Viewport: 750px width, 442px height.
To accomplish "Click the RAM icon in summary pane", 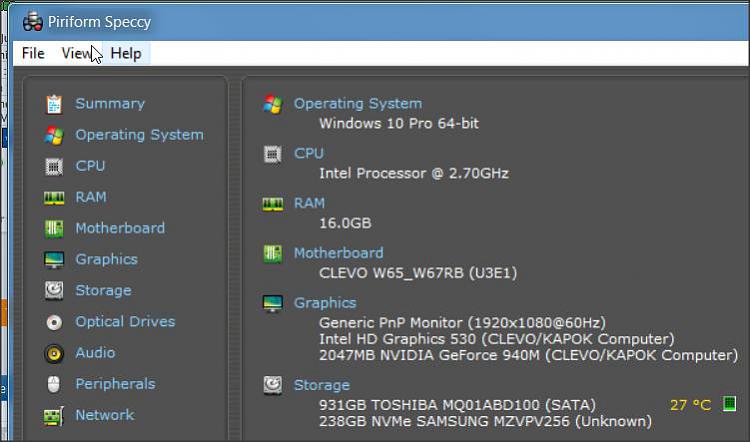I will [x=273, y=204].
